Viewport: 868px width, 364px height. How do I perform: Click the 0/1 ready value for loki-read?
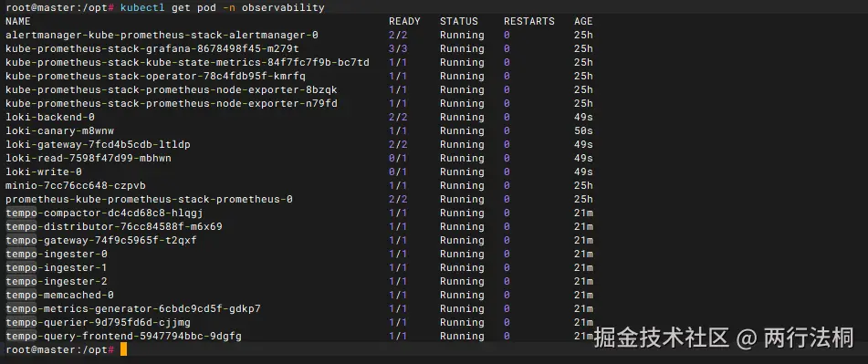(398, 158)
